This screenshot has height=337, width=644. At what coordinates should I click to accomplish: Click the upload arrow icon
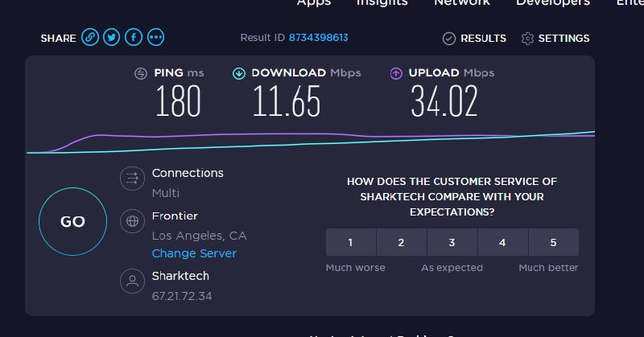click(396, 73)
